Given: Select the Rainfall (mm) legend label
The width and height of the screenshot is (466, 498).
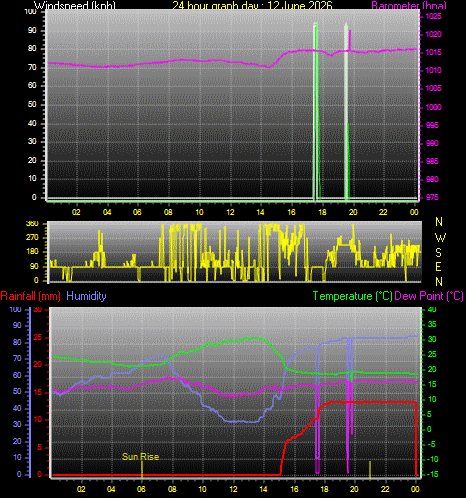Looking at the screenshot, I should pos(31,296).
